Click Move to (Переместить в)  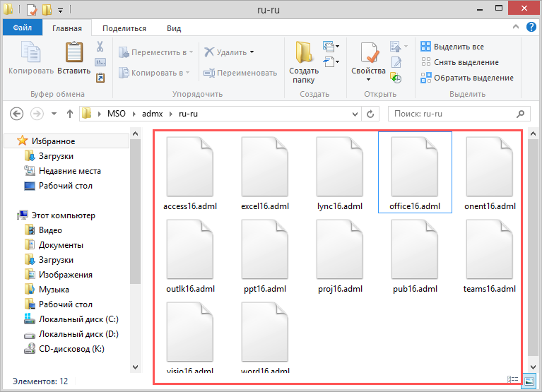point(155,52)
